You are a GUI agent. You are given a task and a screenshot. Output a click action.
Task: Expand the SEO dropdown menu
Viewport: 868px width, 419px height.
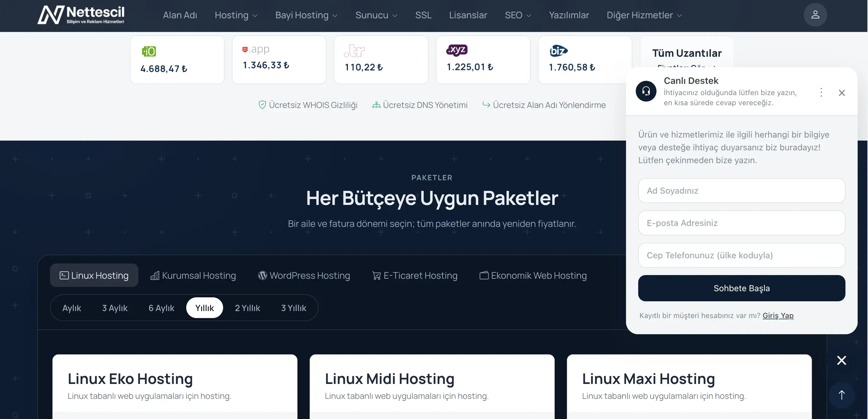coord(518,15)
